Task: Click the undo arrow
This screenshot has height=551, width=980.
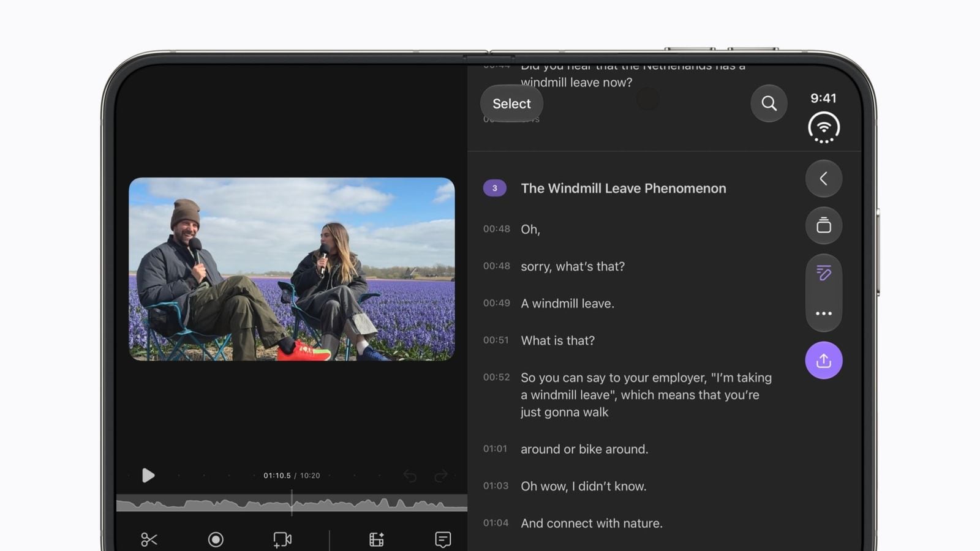Action: 410,476
